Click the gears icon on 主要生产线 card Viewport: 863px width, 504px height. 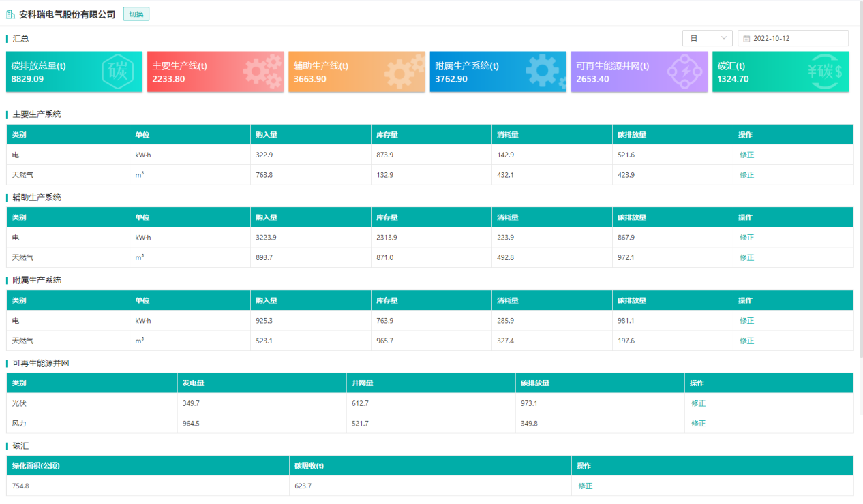click(x=263, y=71)
